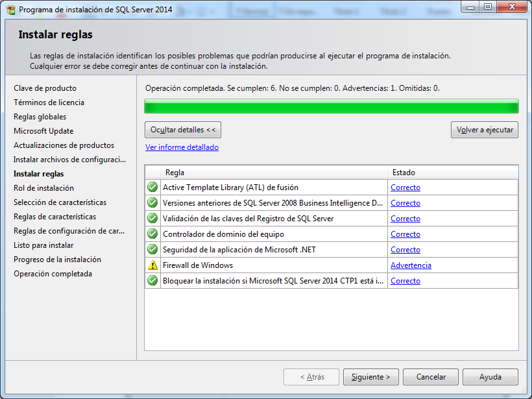Collapse details with Ocultar detalles button
Viewport: 532px width, 399px height.
tap(183, 130)
